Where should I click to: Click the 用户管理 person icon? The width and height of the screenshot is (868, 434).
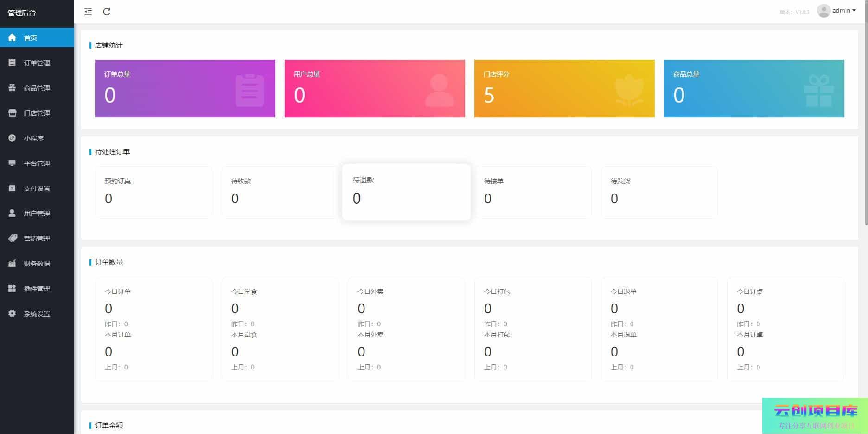[x=12, y=214]
